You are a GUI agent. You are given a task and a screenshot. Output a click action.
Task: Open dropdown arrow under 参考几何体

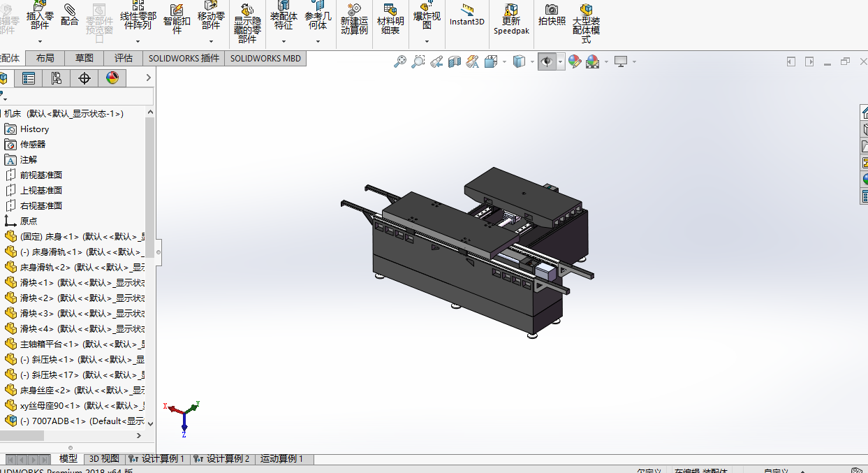tap(318, 41)
